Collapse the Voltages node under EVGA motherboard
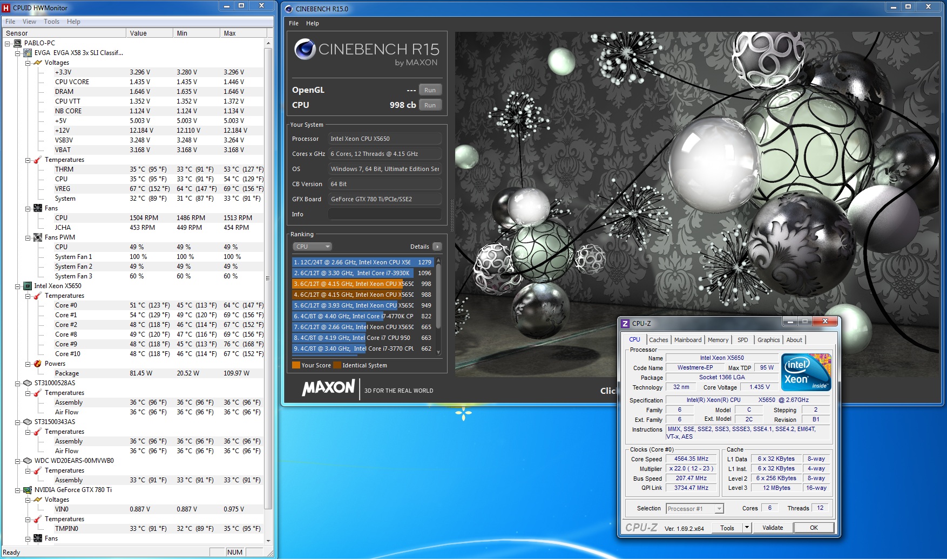The height and width of the screenshot is (560, 947). 28,63
